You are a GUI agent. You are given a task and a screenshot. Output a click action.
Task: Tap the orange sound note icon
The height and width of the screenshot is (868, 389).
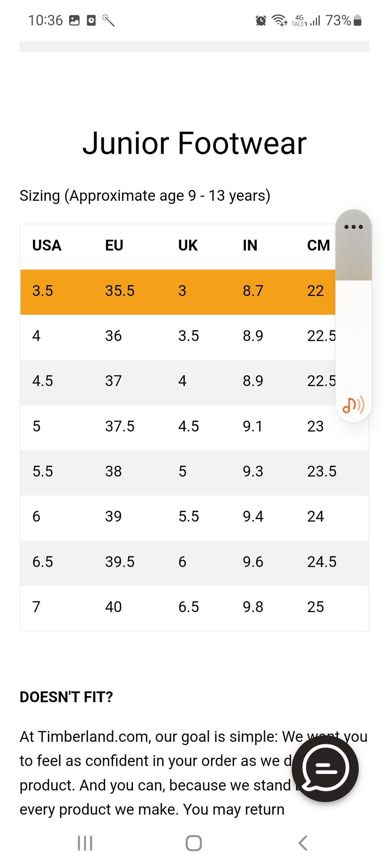(x=353, y=405)
